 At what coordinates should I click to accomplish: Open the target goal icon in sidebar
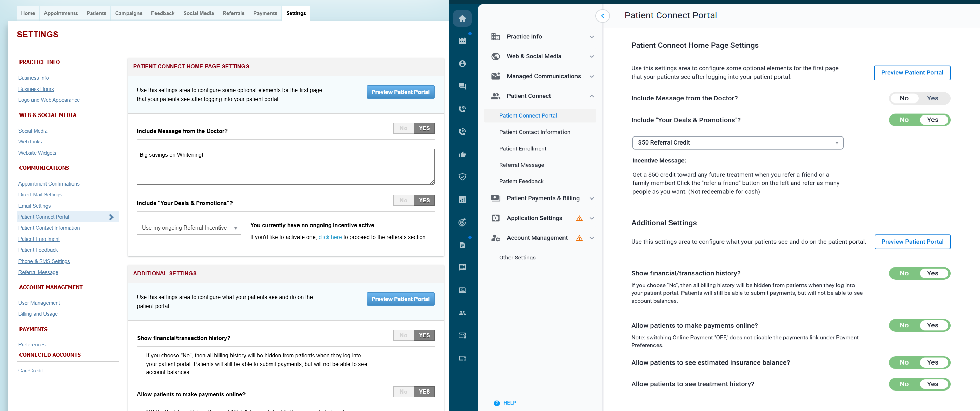coord(462,222)
